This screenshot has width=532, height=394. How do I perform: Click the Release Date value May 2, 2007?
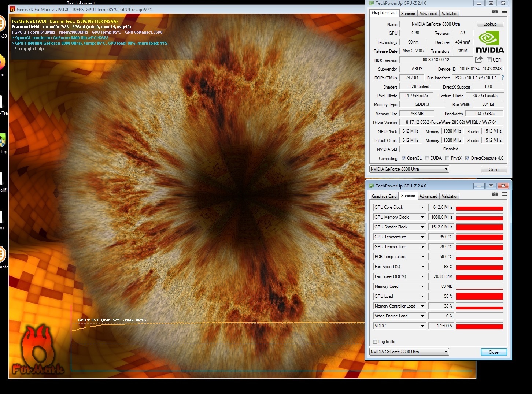(x=413, y=51)
